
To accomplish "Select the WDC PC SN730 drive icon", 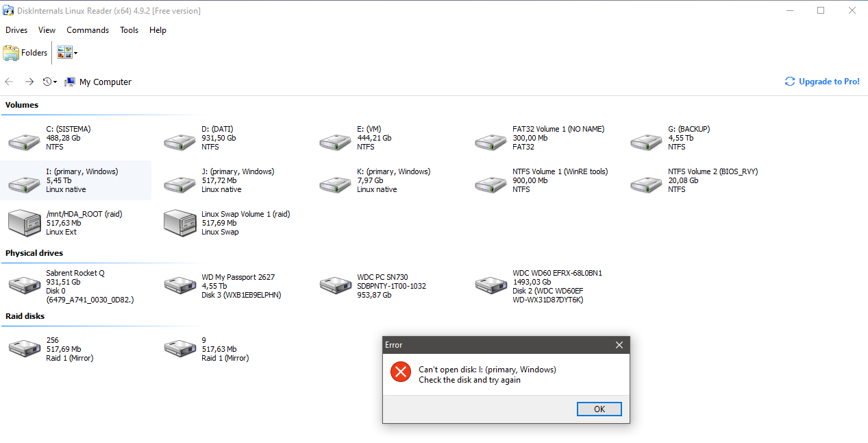I will click(x=335, y=285).
